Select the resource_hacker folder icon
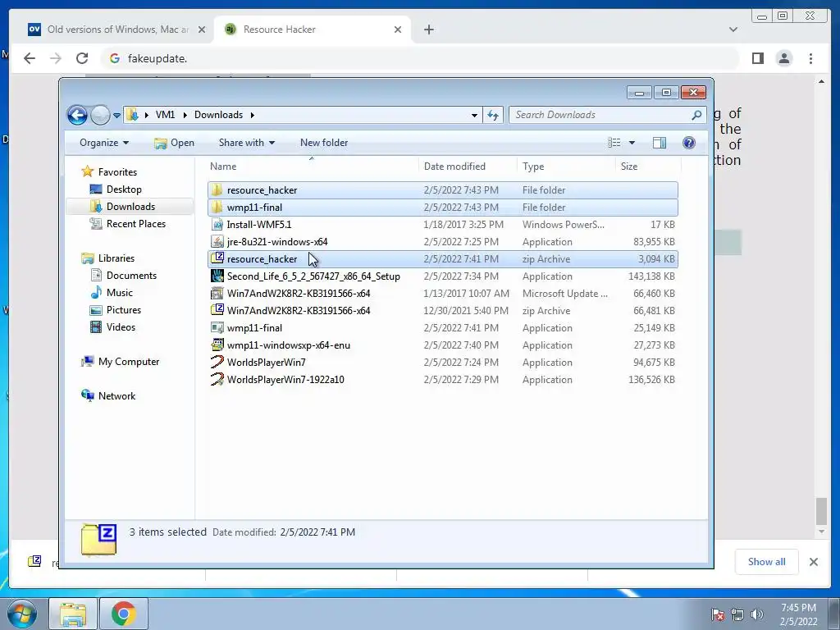This screenshot has width=840, height=630. [217, 189]
